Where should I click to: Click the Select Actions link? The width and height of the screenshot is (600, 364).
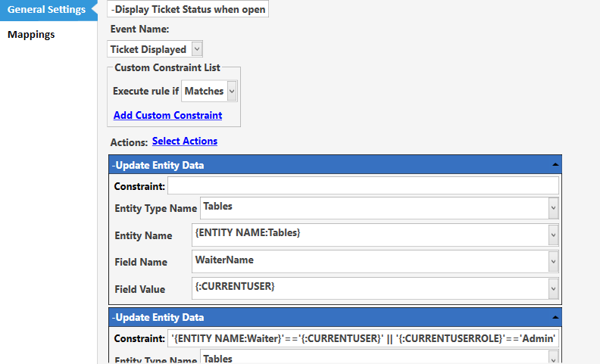[185, 141]
